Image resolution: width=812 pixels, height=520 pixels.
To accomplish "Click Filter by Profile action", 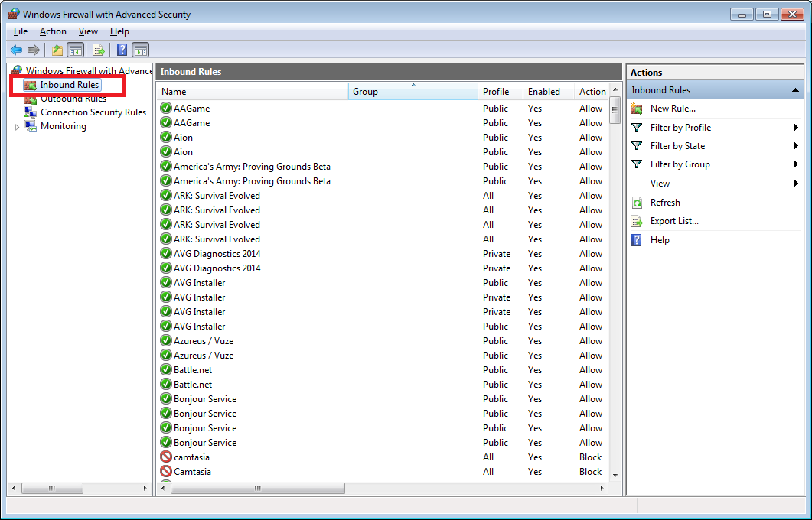I will click(x=680, y=127).
